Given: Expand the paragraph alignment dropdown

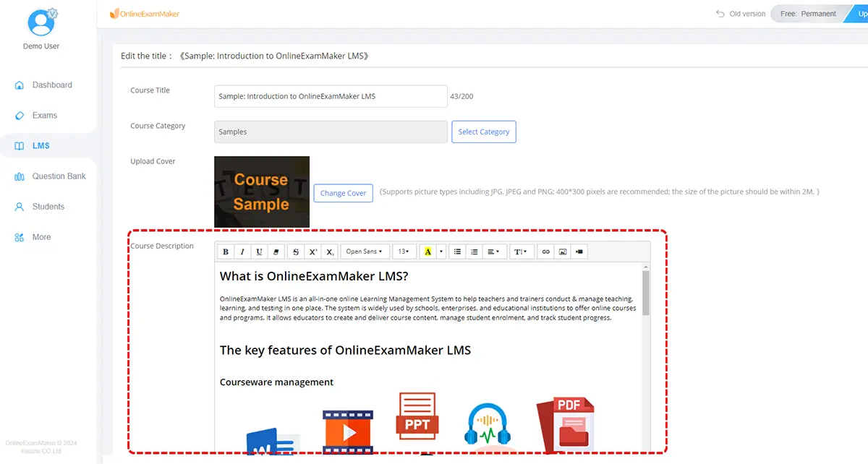Looking at the screenshot, I should (x=493, y=252).
